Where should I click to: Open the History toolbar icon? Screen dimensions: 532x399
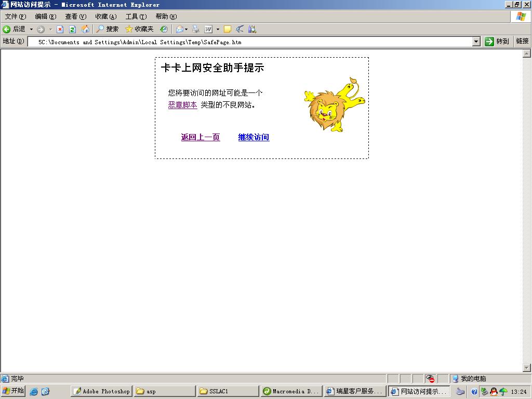(164, 30)
